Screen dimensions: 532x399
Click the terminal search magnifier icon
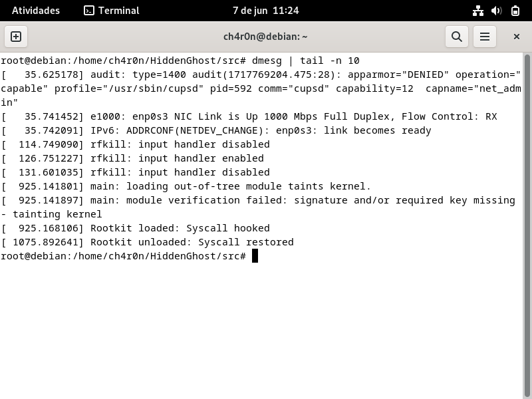coord(457,37)
